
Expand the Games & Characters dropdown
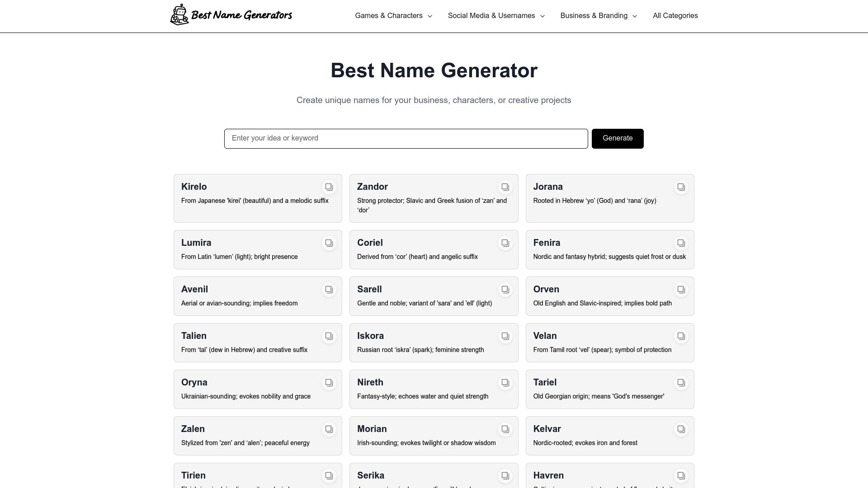[393, 15]
